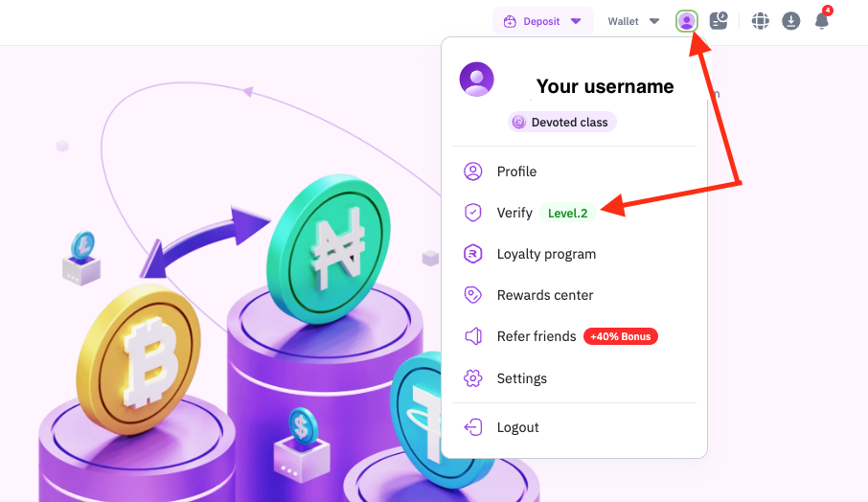868x502 pixels.
Task: Click the megaphone icon beside Refer friends
Action: point(472,336)
